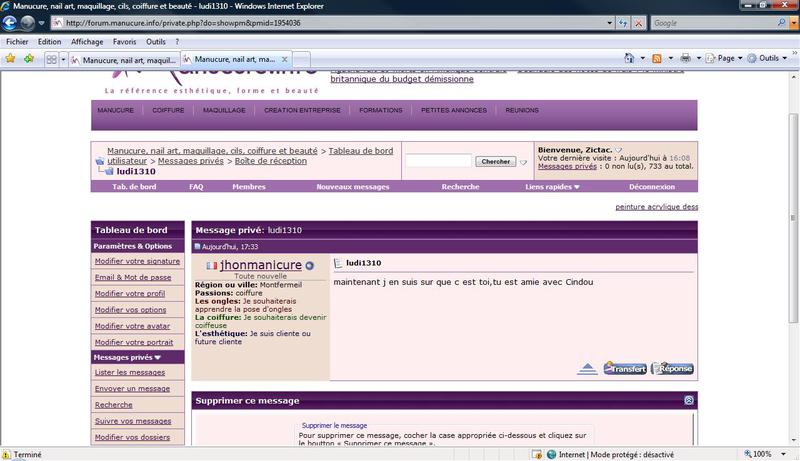800x461 pixels.
Task: Collapse the Supprimer ce message panel
Action: click(x=689, y=400)
